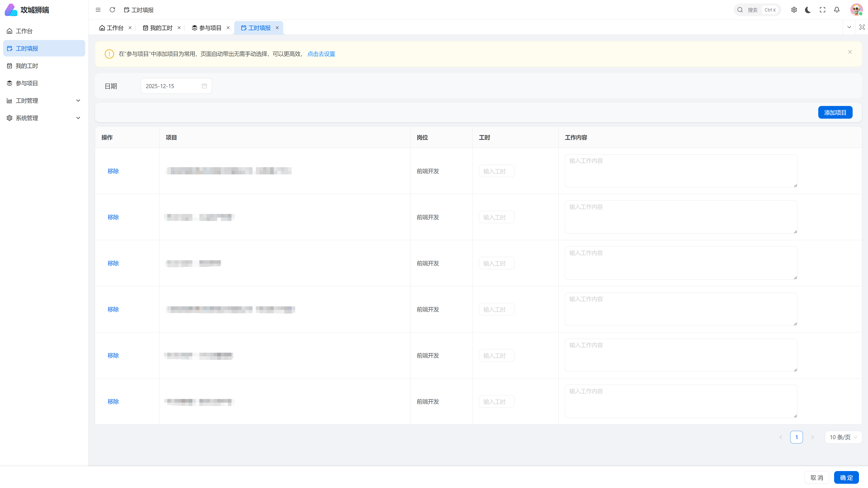Enter fullscreen mode via header icon
This screenshot has width=868, height=488.
click(x=823, y=10)
